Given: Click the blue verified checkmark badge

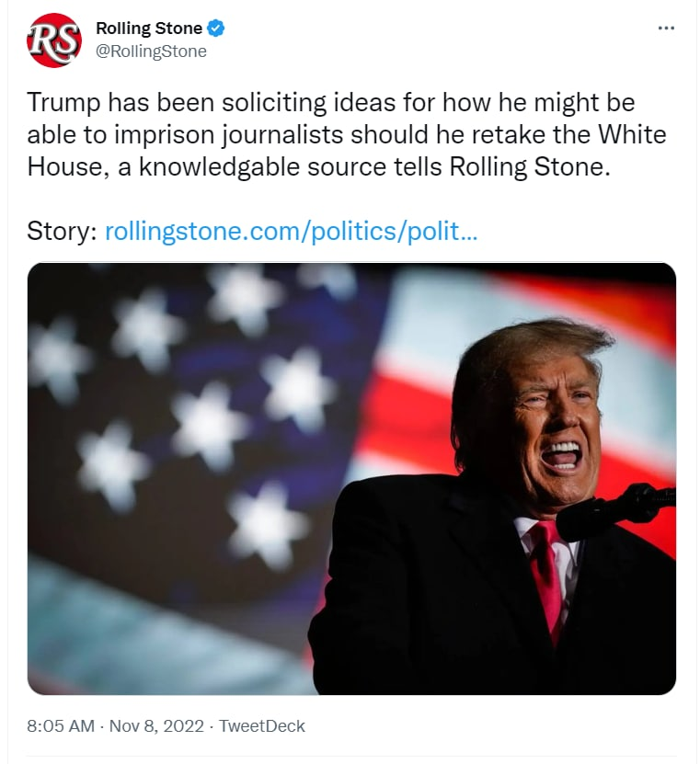Looking at the screenshot, I should point(215,29).
